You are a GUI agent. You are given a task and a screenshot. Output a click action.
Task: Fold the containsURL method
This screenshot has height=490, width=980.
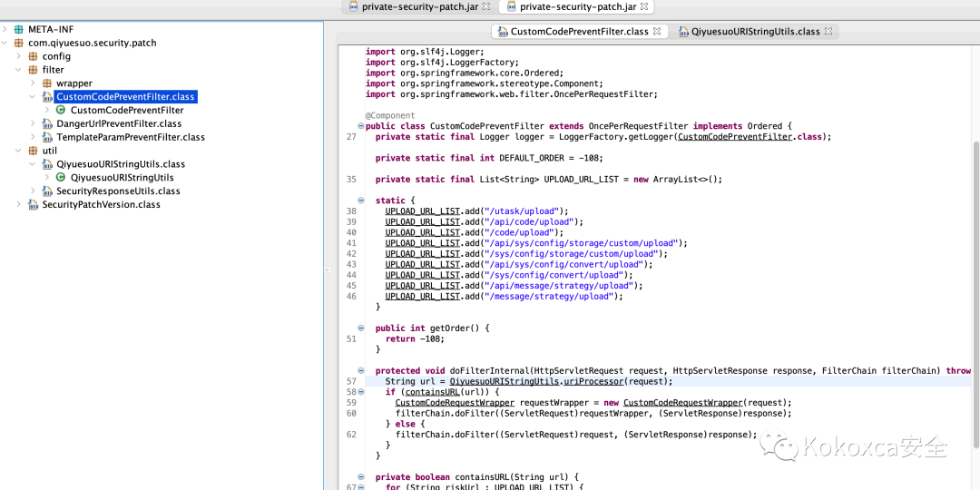coord(360,476)
